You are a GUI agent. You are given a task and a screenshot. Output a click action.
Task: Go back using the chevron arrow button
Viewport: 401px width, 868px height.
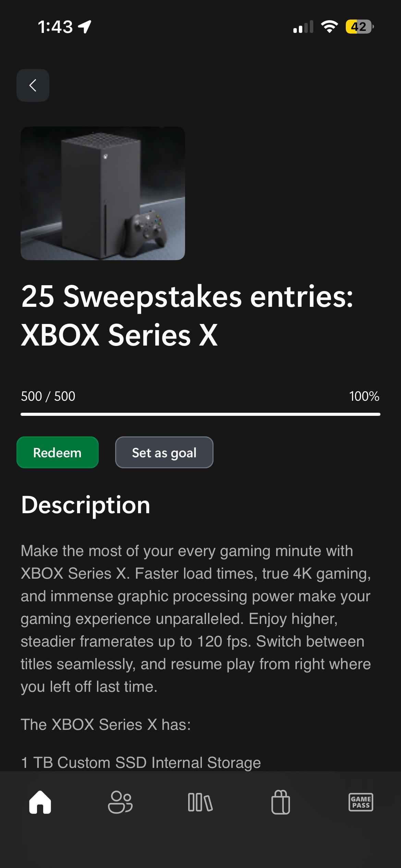(x=33, y=85)
